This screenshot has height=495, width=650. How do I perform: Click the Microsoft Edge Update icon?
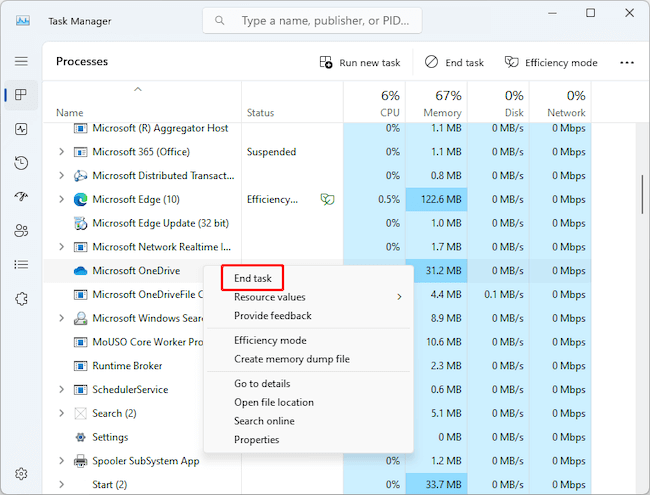tap(80, 223)
